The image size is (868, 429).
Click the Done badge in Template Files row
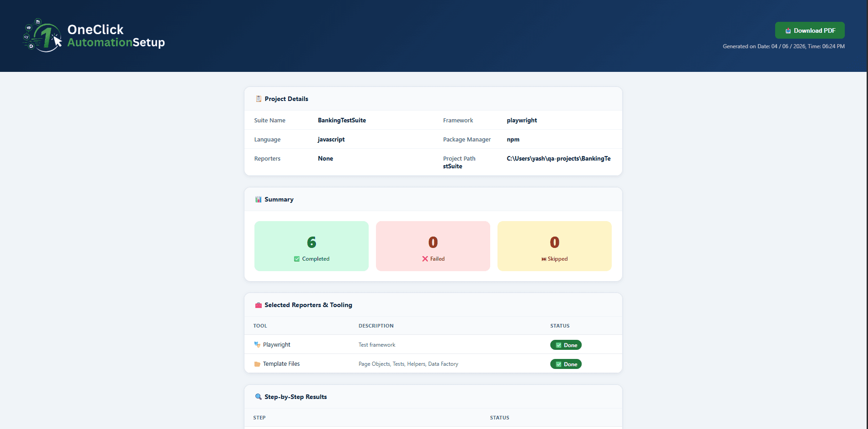click(566, 364)
